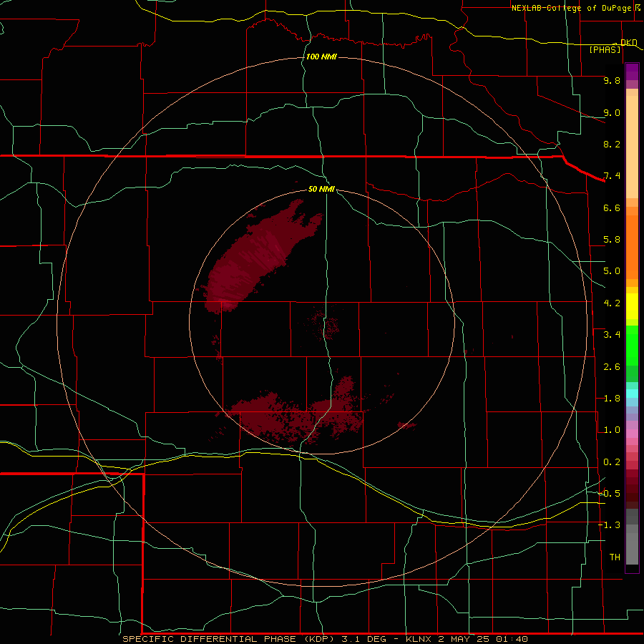Image resolution: width=644 pixels, height=644 pixels.
Task: Click the 0.2 value on color scale
Action: click(x=612, y=462)
